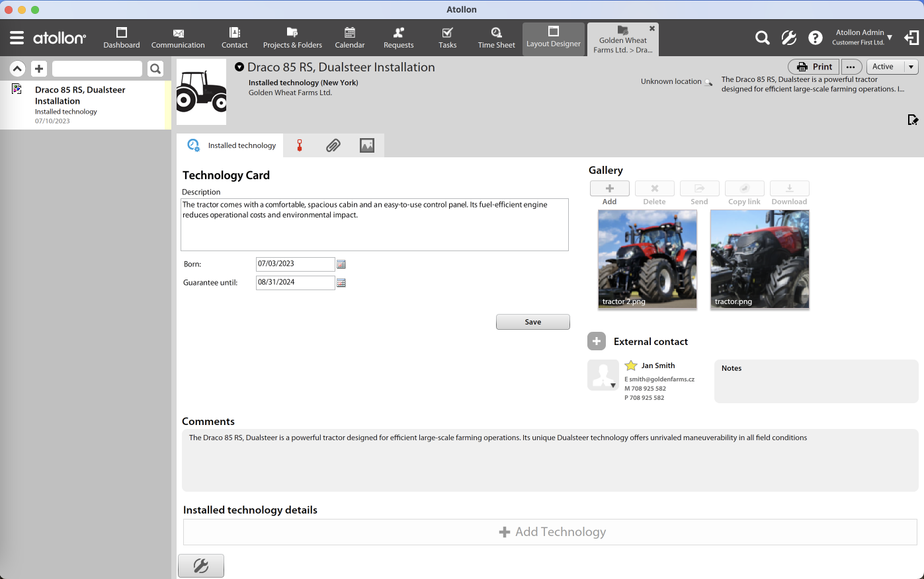This screenshot has height=579, width=924.
Task: Expand the title disclosure arrow before Draco
Action: click(239, 67)
